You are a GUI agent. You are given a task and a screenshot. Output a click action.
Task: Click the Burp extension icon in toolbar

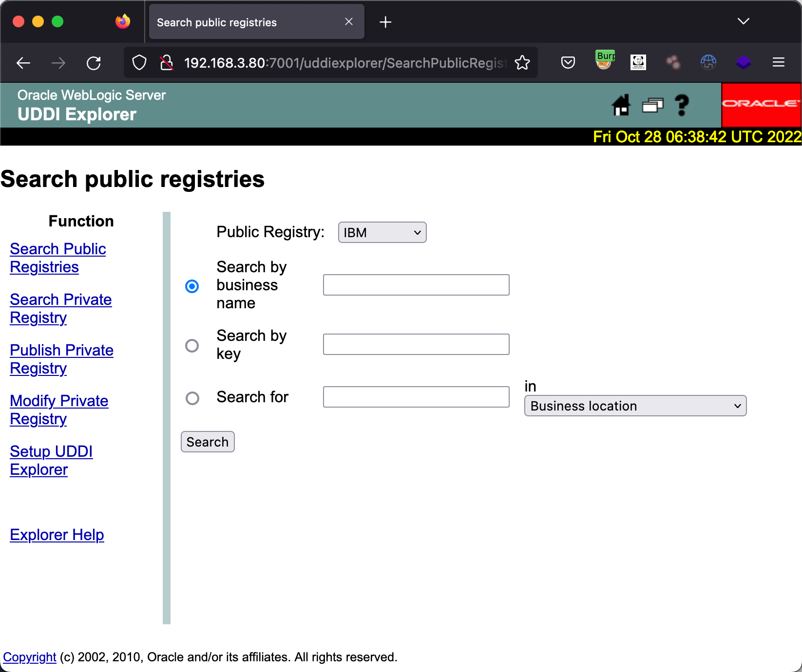pyautogui.click(x=605, y=61)
